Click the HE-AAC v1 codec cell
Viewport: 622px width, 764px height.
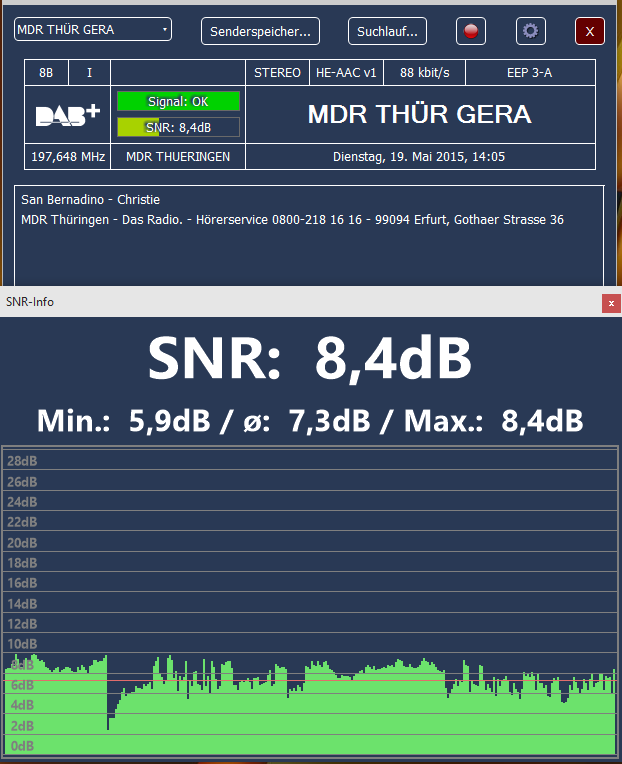pos(345,73)
